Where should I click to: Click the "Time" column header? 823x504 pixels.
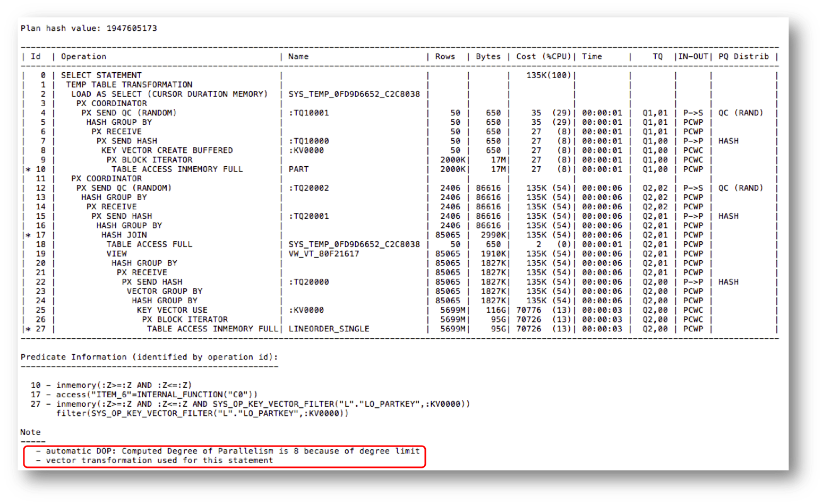pos(592,56)
